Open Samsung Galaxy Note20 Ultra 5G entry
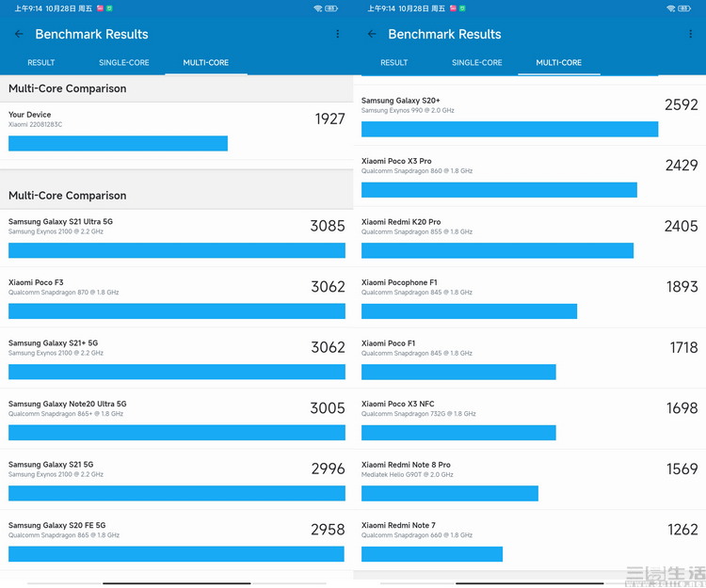The image size is (706, 588). (177, 420)
